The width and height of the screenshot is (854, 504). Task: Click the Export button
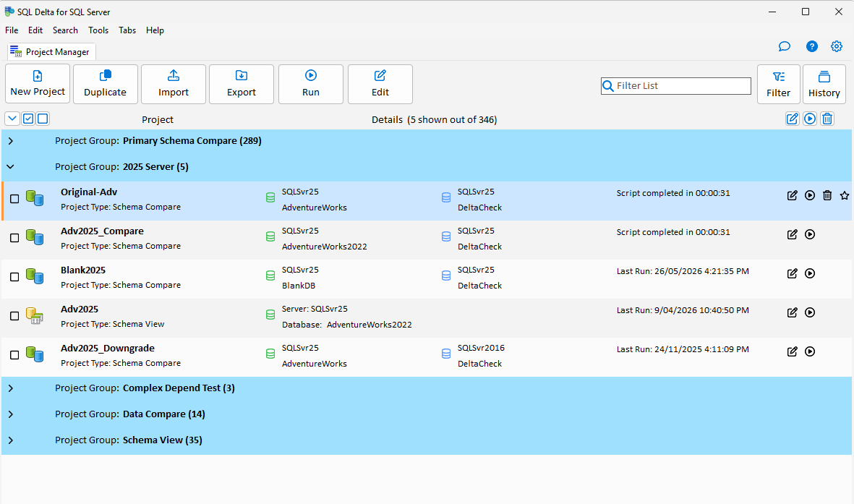tap(242, 84)
